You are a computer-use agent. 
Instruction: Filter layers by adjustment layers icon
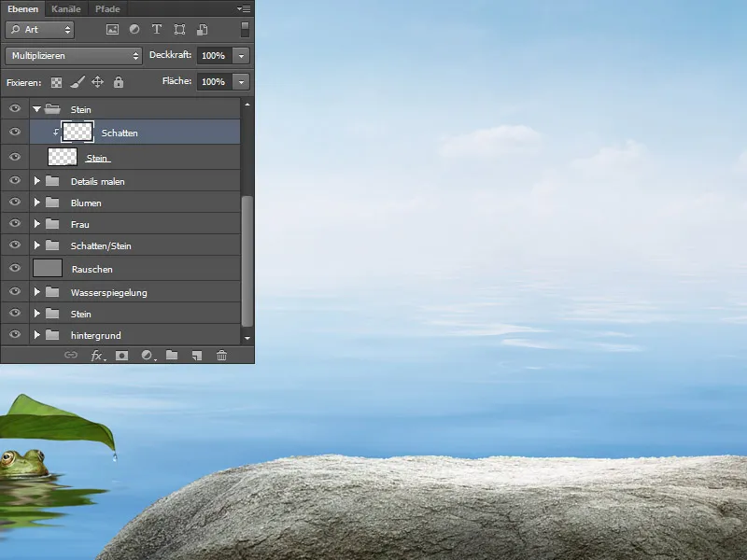(134, 30)
